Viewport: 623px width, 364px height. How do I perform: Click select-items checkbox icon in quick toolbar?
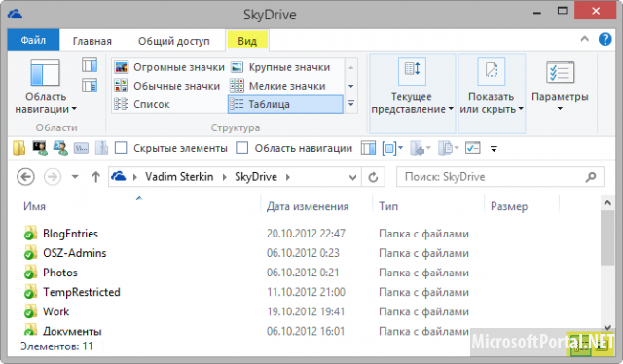tap(472, 148)
